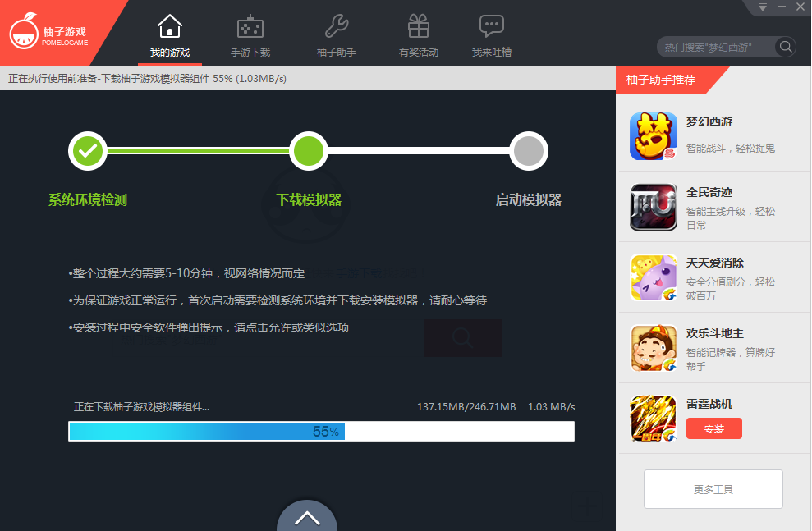Open the 柚子助手 wrench tab
The width and height of the screenshot is (812, 531).
(x=337, y=36)
